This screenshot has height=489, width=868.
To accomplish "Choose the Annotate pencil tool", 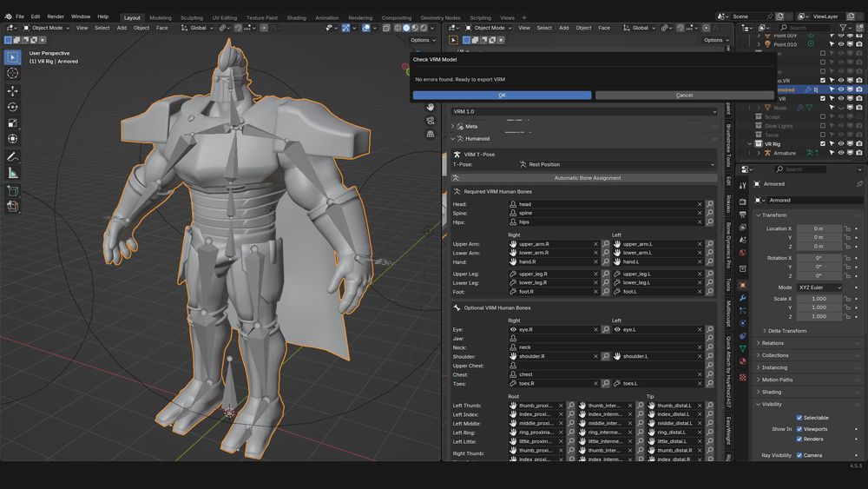I will pyautogui.click(x=12, y=157).
